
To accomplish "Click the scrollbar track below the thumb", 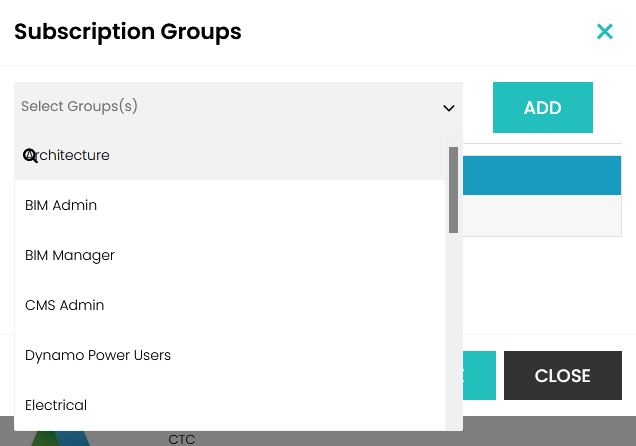I will pyautogui.click(x=453, y=330).
